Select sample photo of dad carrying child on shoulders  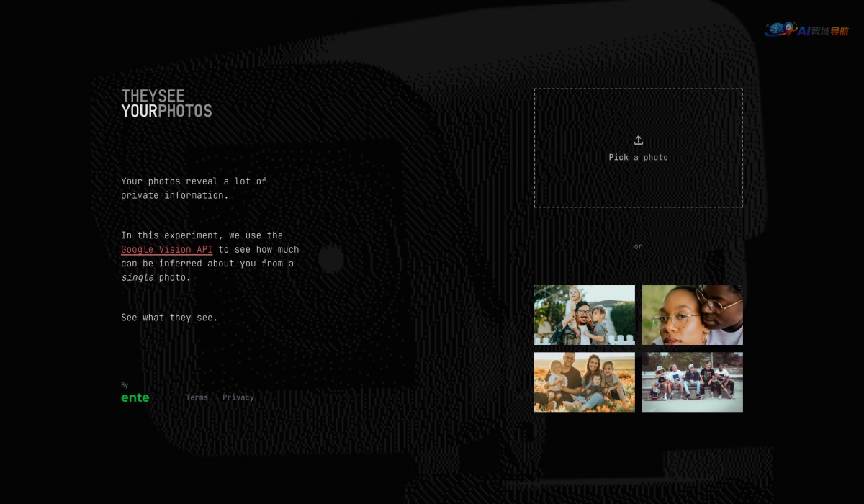click(x=584, y=315)
